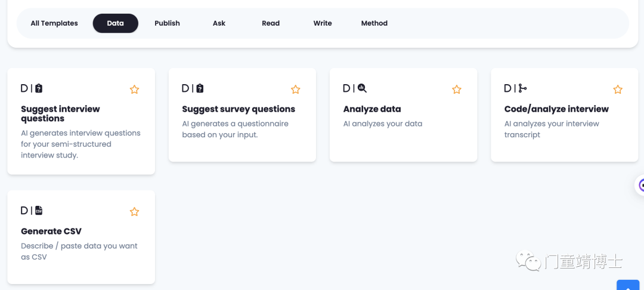This screenshot has width=644, height=290.
Task: Open the Ask templates tab
Action: (x=219, y=23)
